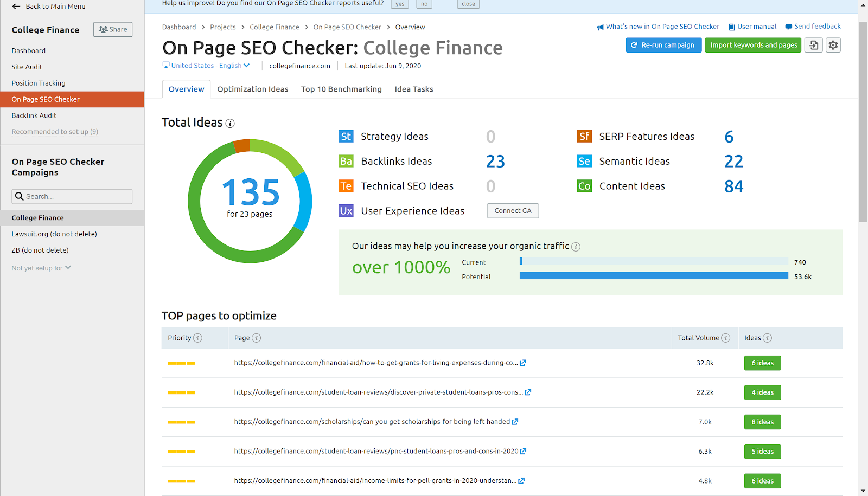
Task: Click the Connect GA button
Action: click(513, 211)
